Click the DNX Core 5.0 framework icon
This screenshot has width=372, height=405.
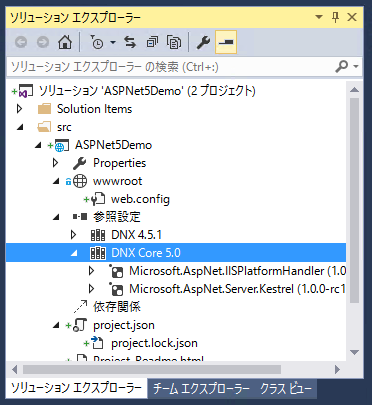tap(98, 253)
